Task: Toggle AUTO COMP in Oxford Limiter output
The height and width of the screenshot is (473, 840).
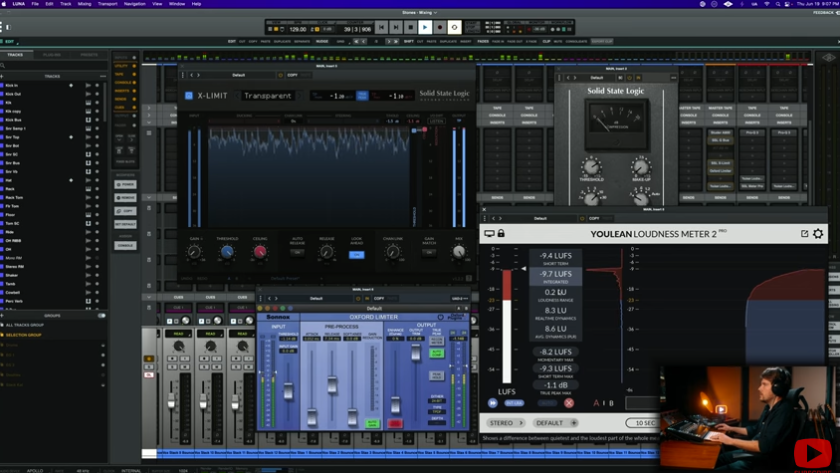Action: tap(437, 354)
